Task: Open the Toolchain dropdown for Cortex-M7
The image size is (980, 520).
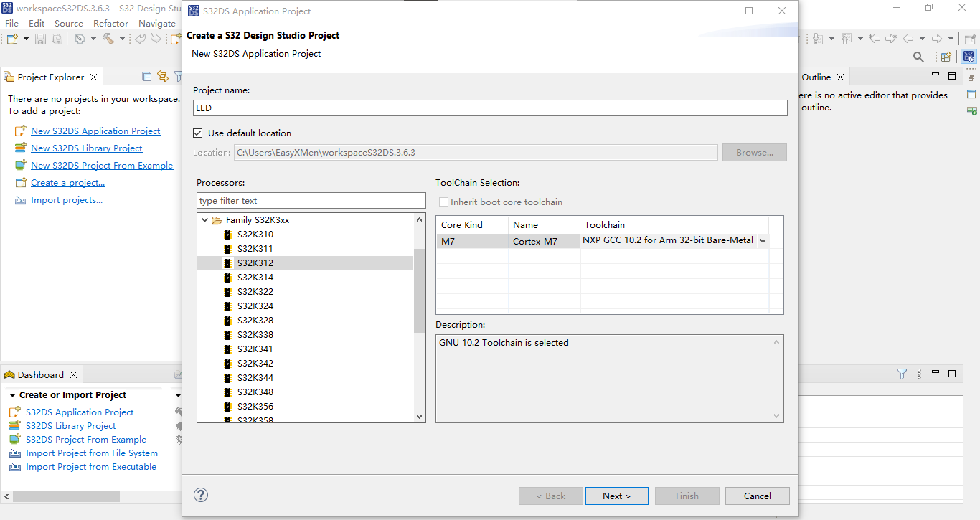Action: [x=762, y=241]
